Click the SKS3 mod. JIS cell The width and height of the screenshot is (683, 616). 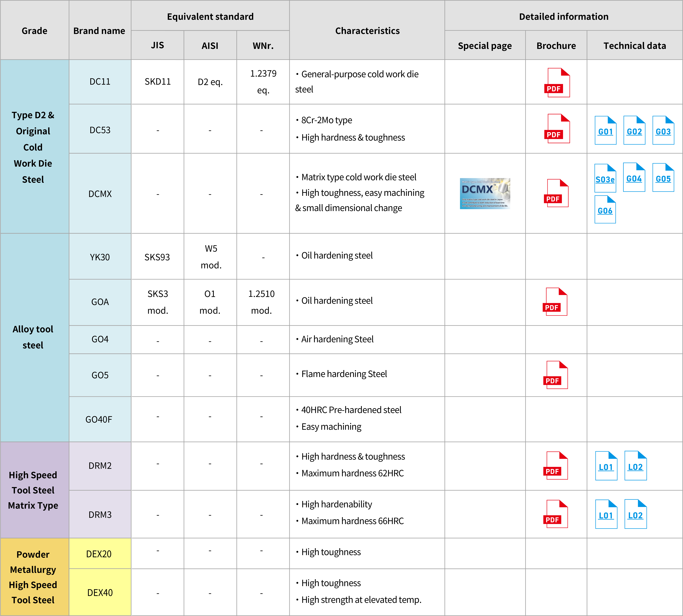pos(157,302)
